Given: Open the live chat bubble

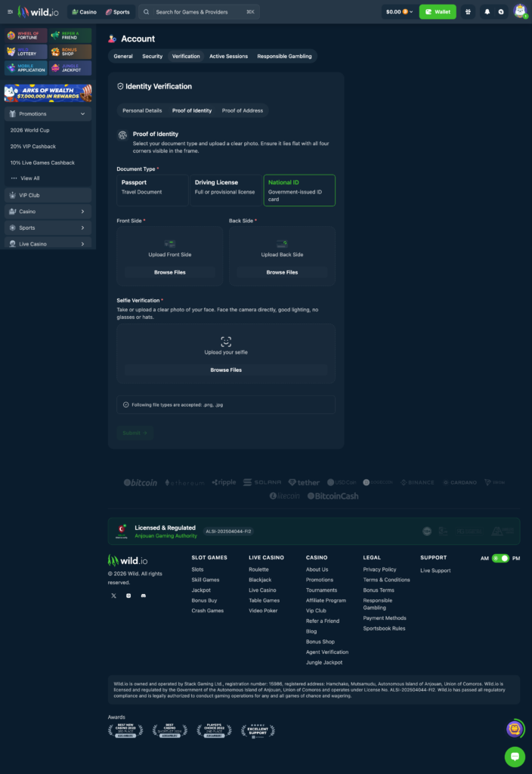Looking at the screenshot, I should [515, 757].
